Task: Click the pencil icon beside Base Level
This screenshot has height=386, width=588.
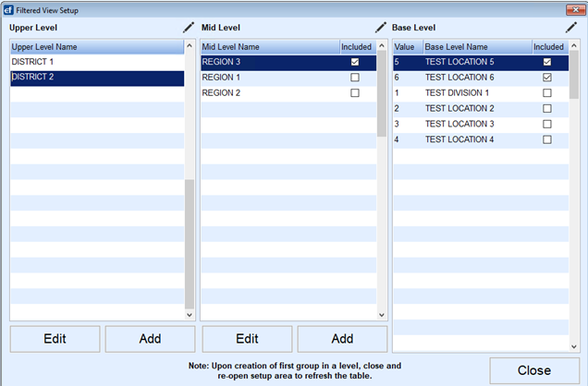Action: (x=571, y=28)
